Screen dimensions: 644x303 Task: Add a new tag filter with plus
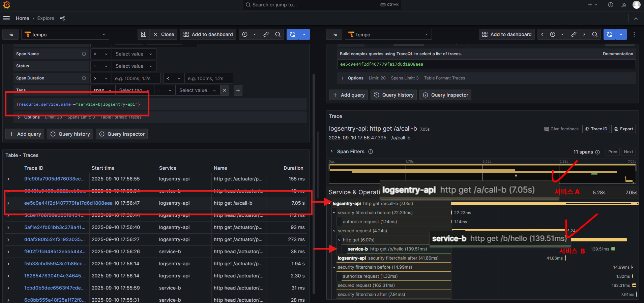[238, 90]
